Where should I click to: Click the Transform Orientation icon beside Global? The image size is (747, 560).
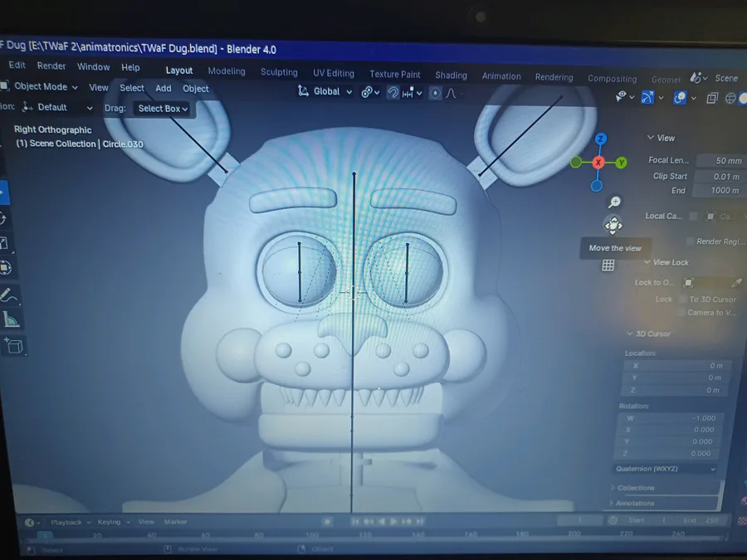click(303, 90)
